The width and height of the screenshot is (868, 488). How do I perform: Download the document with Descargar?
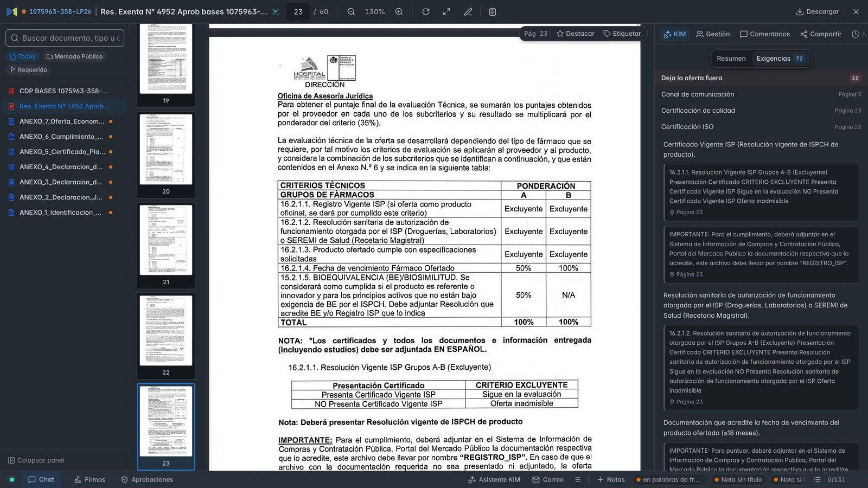(817, 11)
